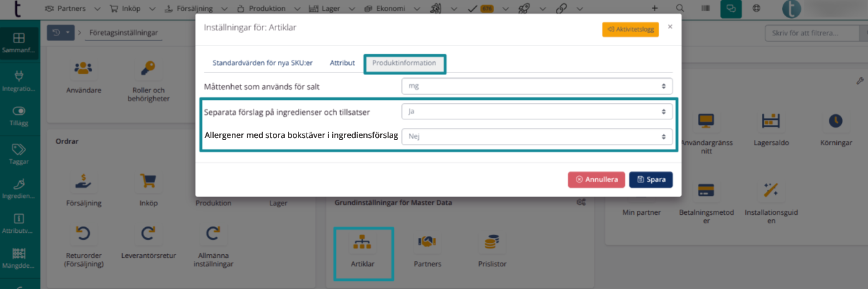Screen dimensions: 868x289
Task: Expand the history dropdown caret in breadcrumb
Action: pos(68,32)
